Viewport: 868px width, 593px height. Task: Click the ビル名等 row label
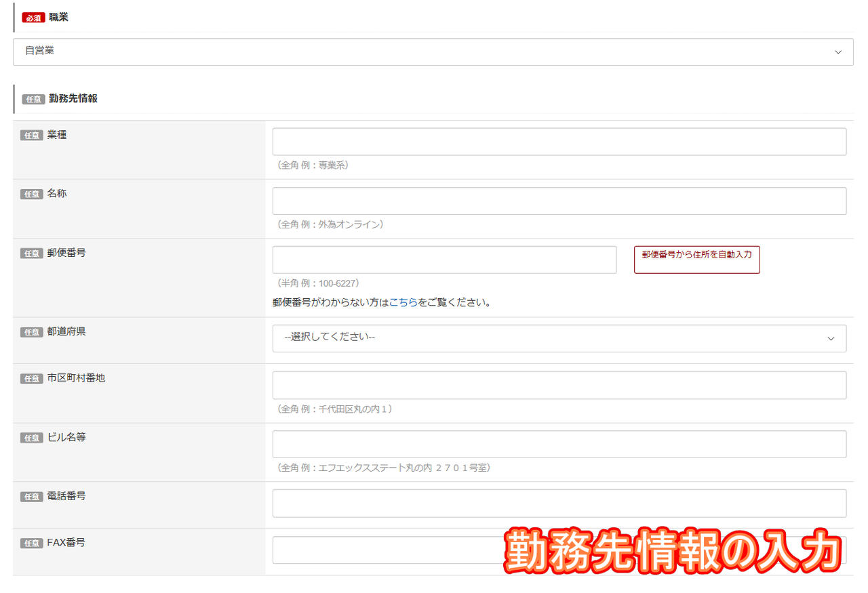(x=66, y=437)
